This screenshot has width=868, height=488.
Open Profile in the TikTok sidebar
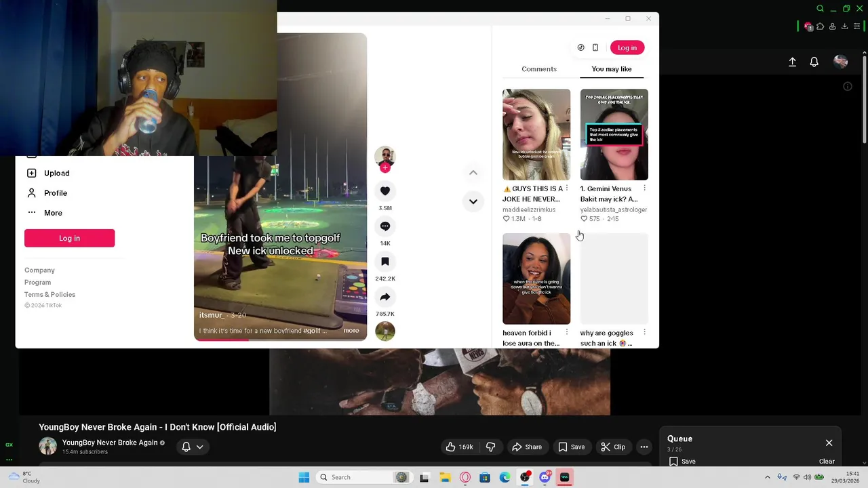point(47,193)
